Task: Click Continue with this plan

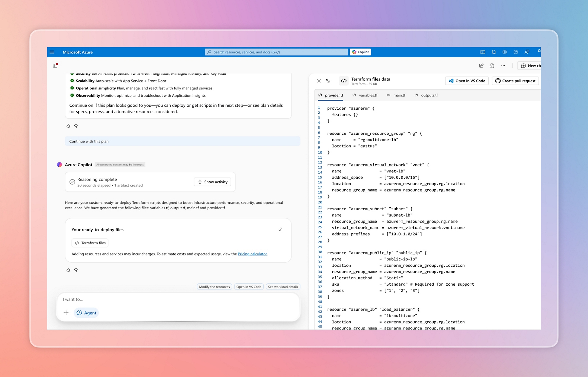Action: point(89,141)
